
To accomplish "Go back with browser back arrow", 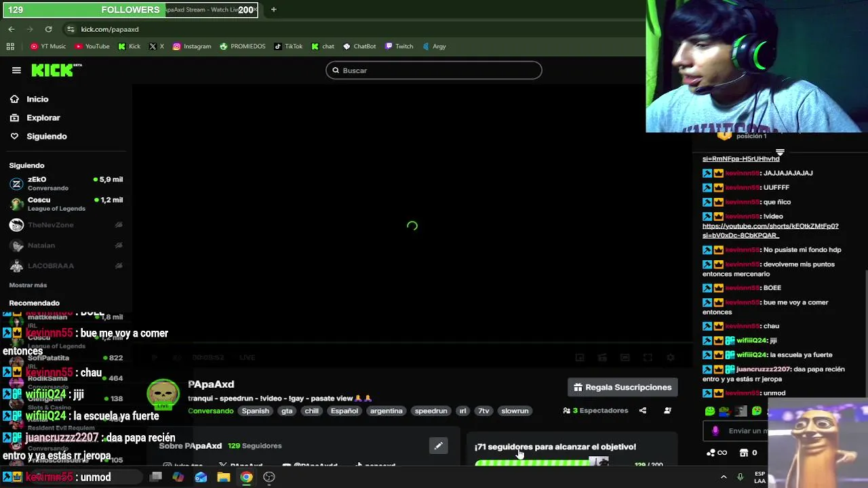I will (x=12, y=29).
